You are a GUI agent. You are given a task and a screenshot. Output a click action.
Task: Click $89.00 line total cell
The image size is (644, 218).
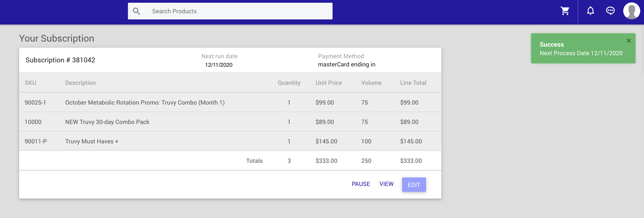[409, 122]
